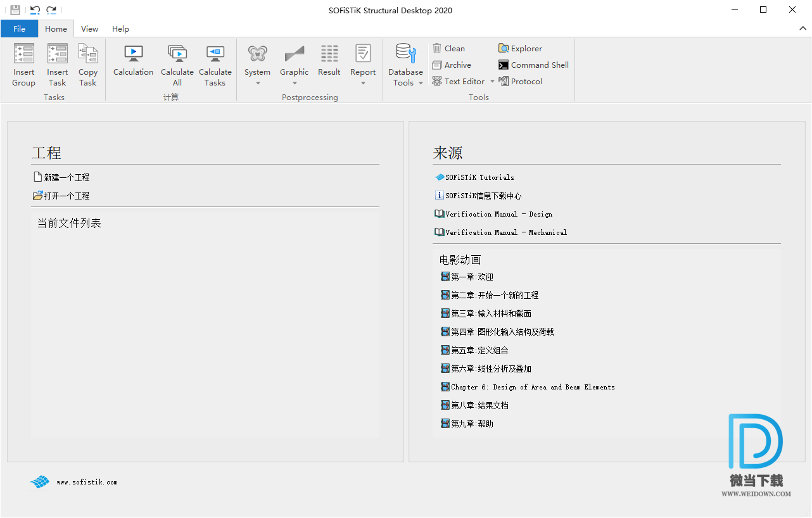Click the SOFiSTiK logo at bottom left
The image size is (812, 518).
39,482
